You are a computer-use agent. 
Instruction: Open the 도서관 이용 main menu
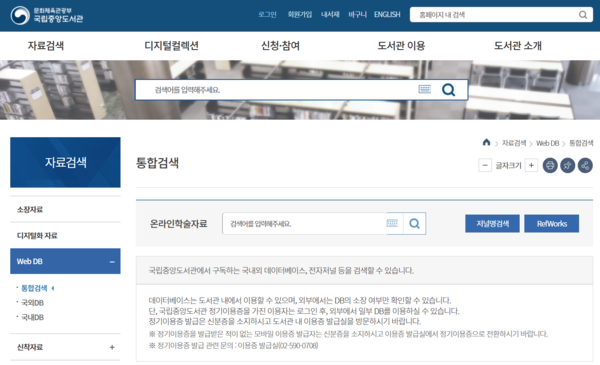[x=401, y=46]
